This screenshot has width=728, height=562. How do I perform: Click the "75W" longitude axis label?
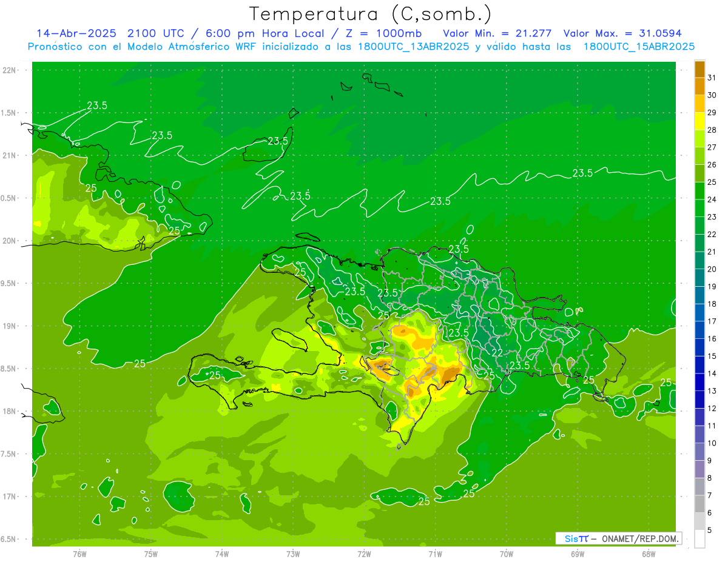(151, 554)
